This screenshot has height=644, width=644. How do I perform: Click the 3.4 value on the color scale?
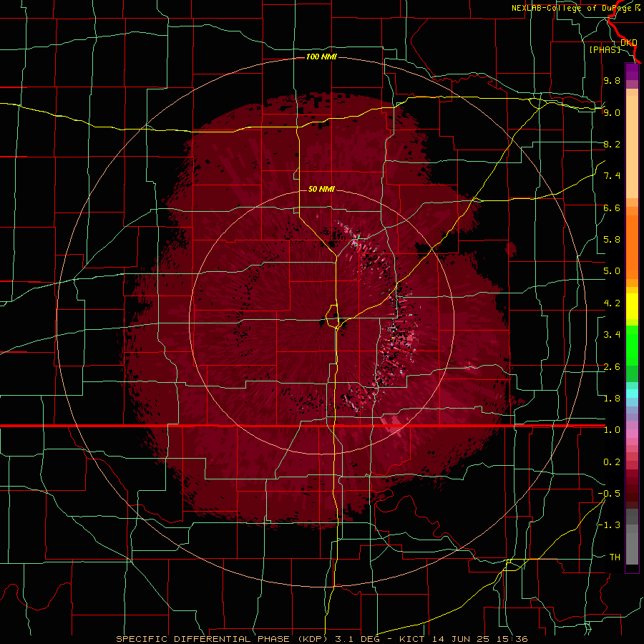coord(612,335)
